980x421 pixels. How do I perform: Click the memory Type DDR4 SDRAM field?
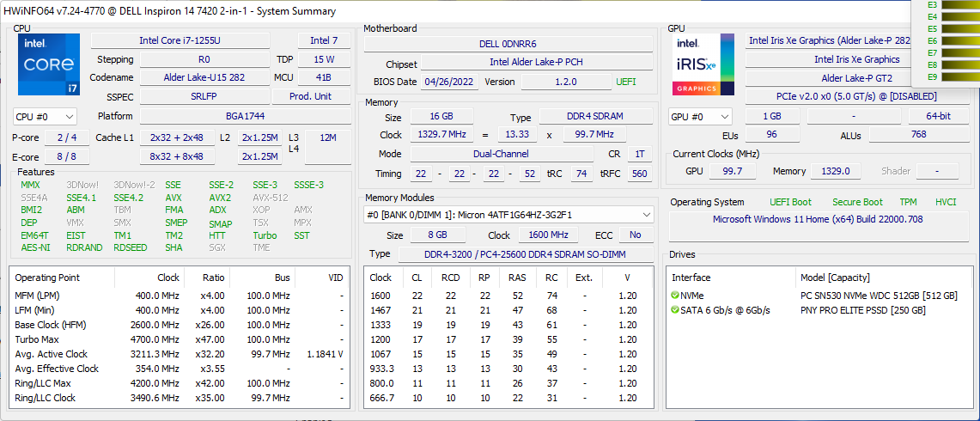tap(596, 116)
